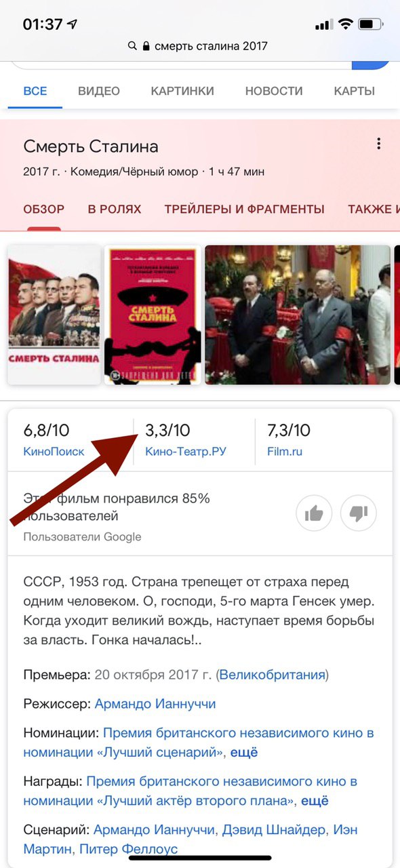Viewport: 400px width, 868px height.
Task: Tap the Wi-Fi status icon
Action: click(345, 24)
